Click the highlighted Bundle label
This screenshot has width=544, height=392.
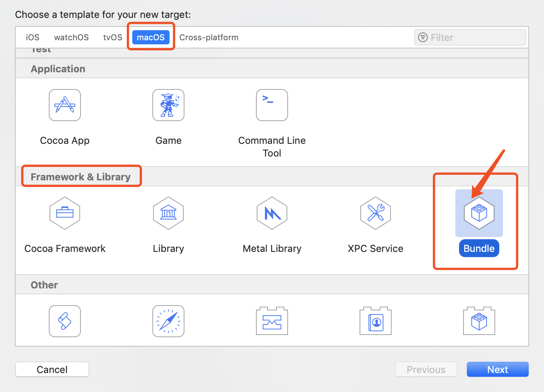tap(479, 249)
